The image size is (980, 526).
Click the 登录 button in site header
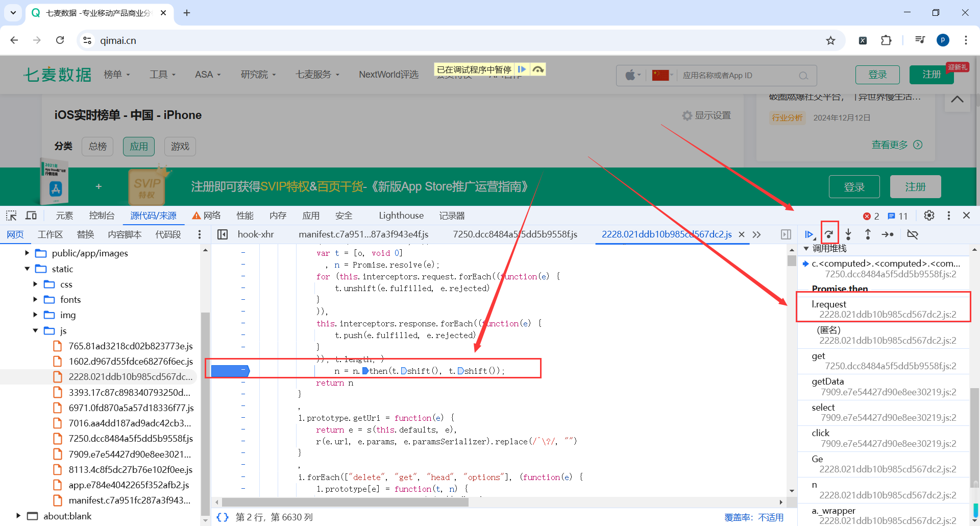tap(877, 75)
